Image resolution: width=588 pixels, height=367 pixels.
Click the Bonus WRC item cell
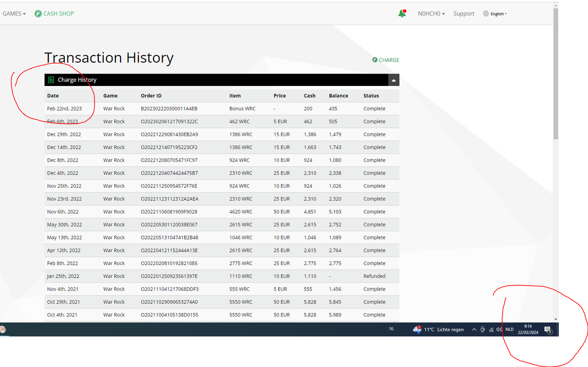243,109
